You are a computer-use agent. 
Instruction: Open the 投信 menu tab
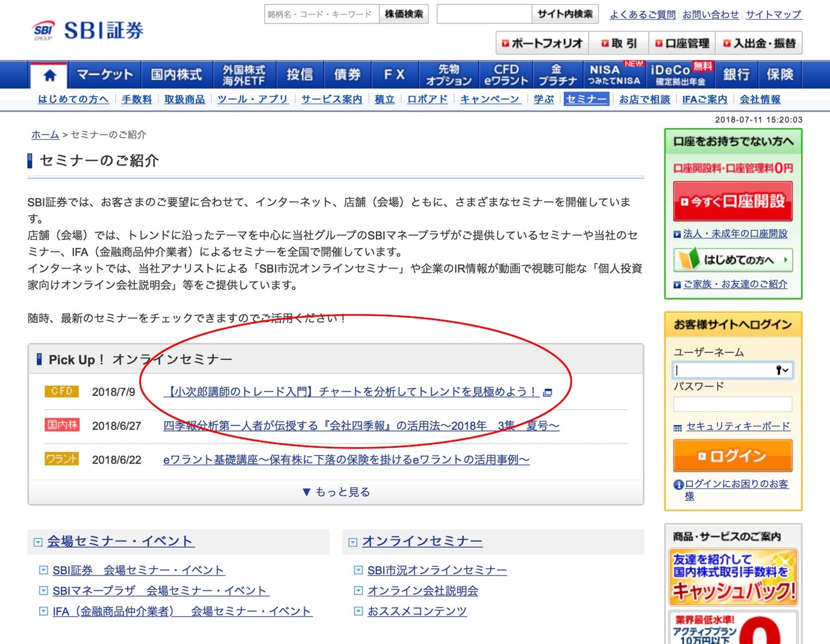[300, 75]
